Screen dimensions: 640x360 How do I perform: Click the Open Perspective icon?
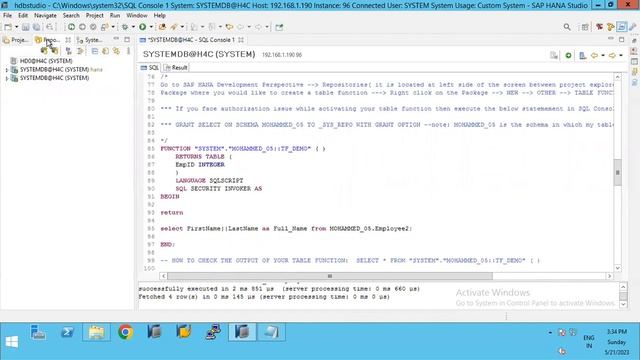(585, 27)
